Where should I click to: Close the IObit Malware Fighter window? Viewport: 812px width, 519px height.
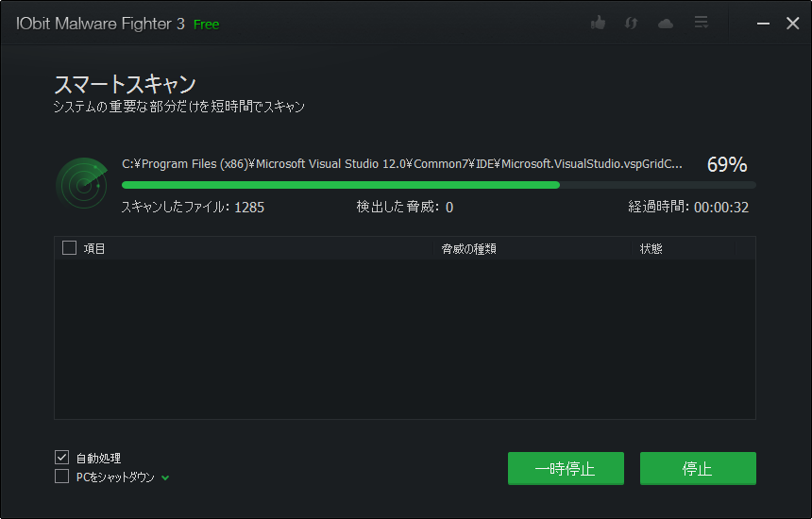pyautogui.click(x=792, y=24)
